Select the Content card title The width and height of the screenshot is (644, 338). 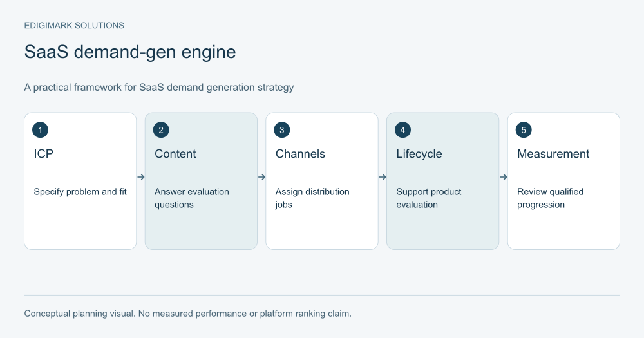(175, 154)
